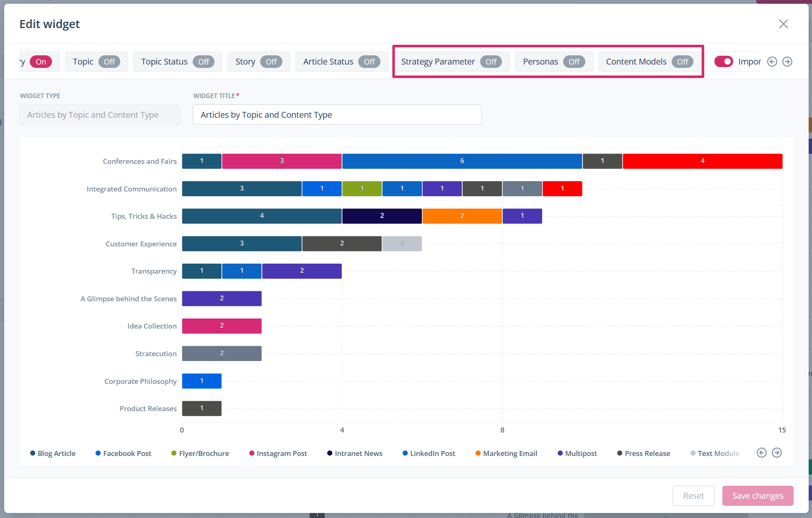Toggle Marketing Email legend marker
The image size is (812, 518).
pyautogui.click(x=478, y=453)
